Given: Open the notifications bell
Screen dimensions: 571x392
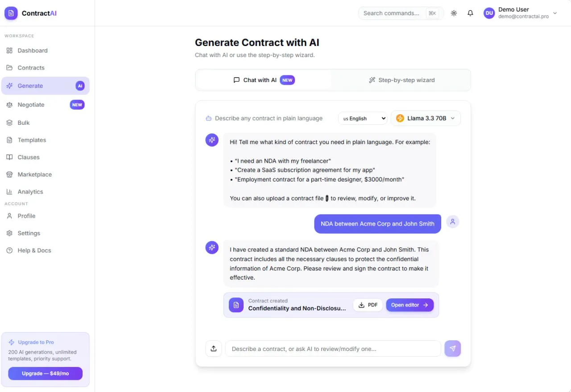Looking at the screenshot, I should [470, 13].
